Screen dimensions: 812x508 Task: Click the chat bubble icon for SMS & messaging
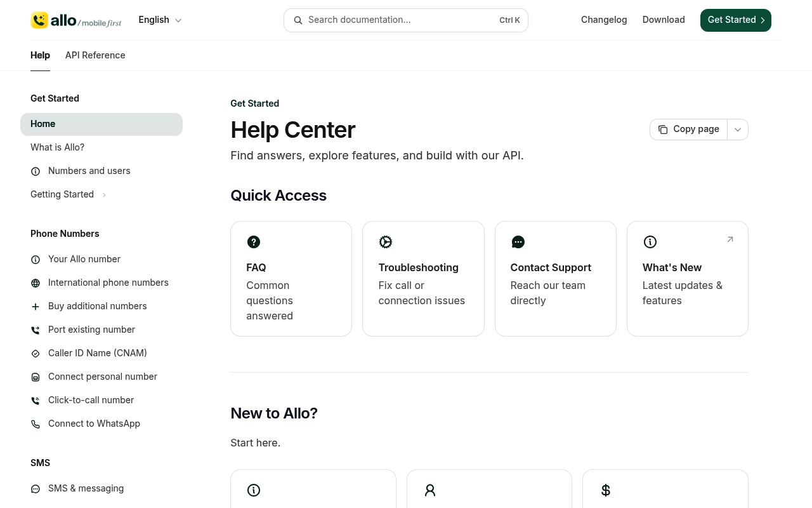pos(36,489)
